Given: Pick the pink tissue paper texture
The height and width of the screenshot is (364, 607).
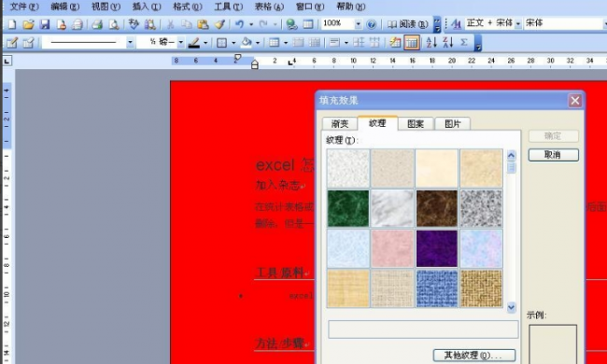Looking at the screenshot, I should click(x=392, y=248).
